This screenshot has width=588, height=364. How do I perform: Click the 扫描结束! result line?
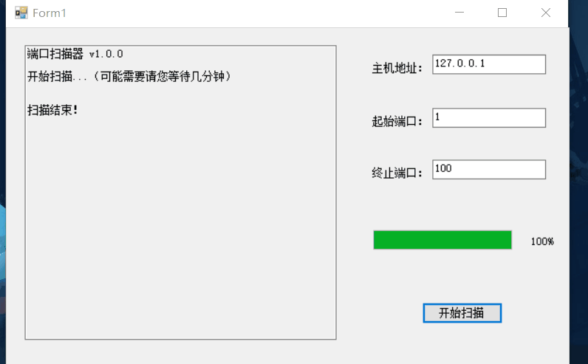coord(52,110)
